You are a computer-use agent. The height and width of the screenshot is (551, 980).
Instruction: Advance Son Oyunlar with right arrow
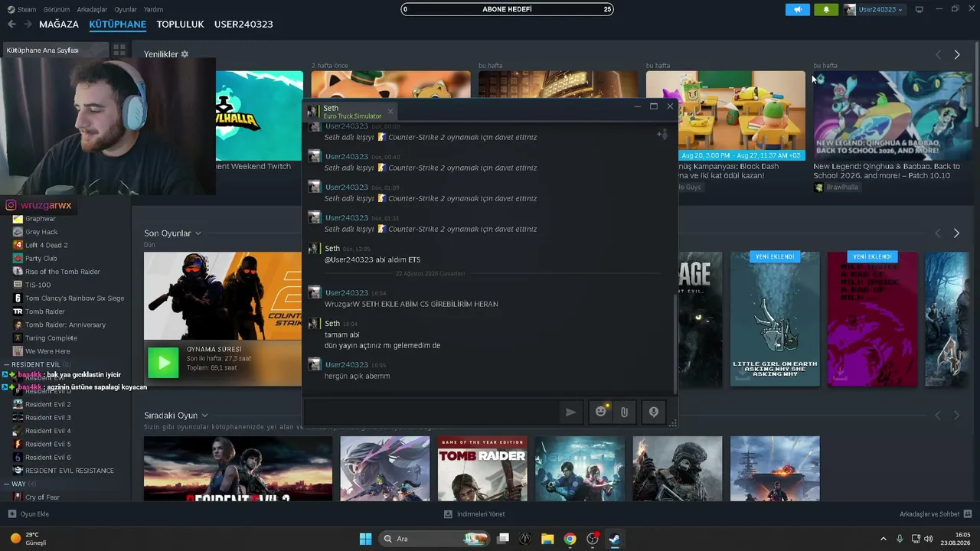956,233
